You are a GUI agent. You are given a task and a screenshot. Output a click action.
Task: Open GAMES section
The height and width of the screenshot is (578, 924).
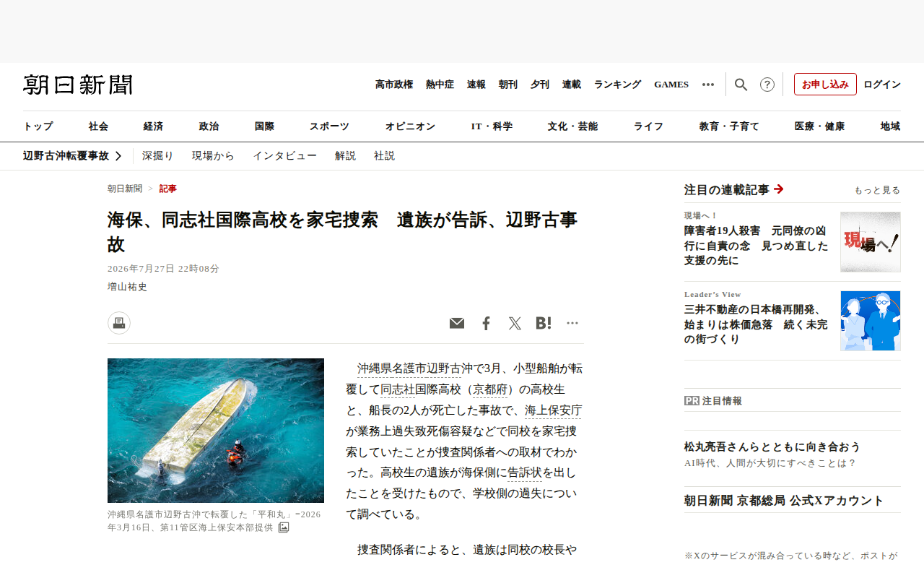pyautogui.click(x=671, y=85)
